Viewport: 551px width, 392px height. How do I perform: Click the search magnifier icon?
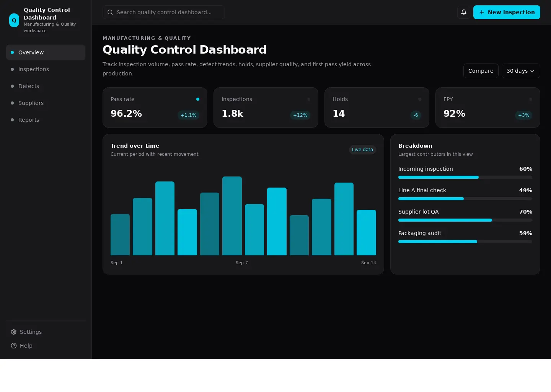[110, 12]
